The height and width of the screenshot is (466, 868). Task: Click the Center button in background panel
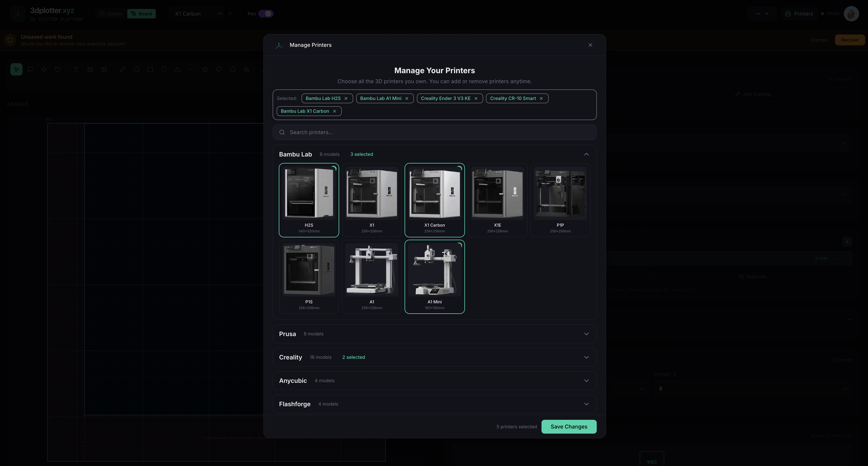tap(842, 360)
